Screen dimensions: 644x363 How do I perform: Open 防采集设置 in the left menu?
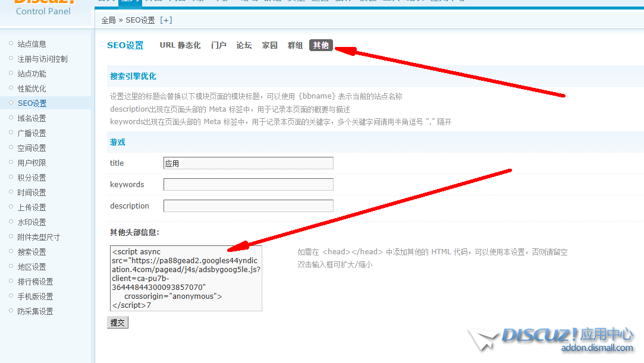[35, 311]
